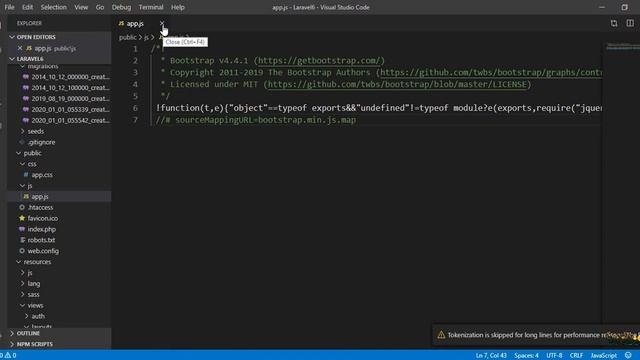Viewport: 640px width, 360px height.
Task: Open MIT LICENSE link on line 4
Action: [397, 84]
